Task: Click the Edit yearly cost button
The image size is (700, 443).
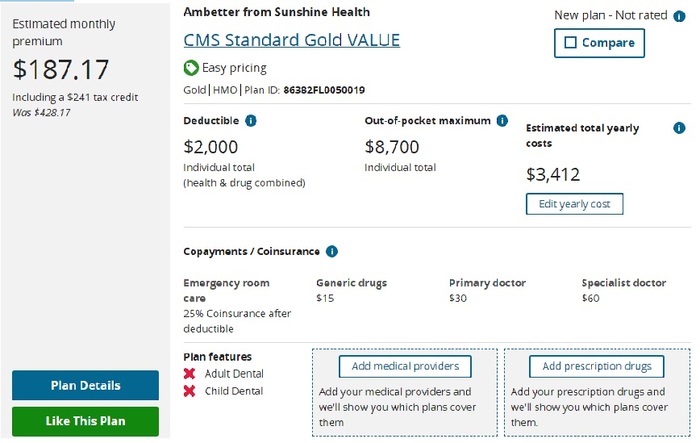Action: [575, 204]
